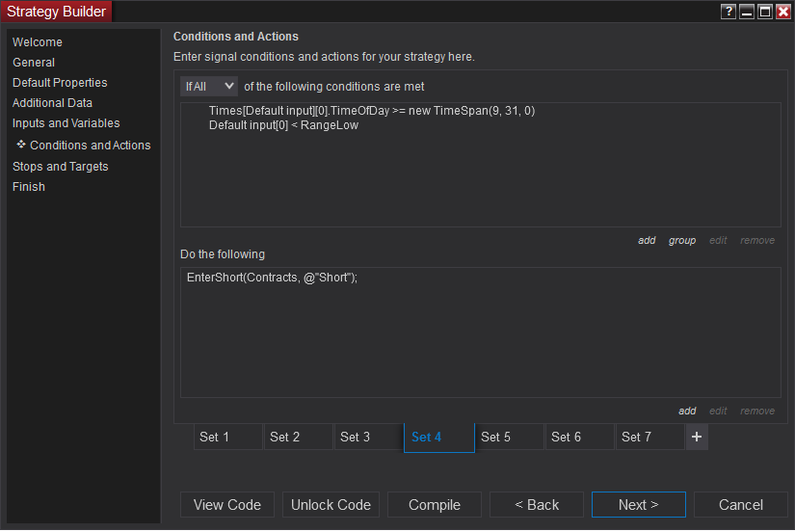
Task: Open the If All conditions dropdown
Action: click(209, 87)
